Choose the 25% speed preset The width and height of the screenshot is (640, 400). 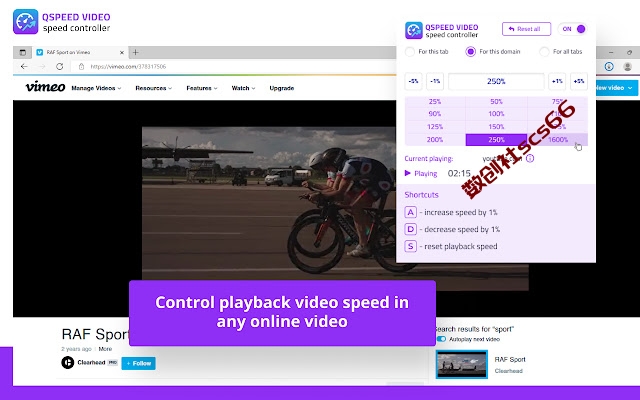pyautogui.click(x=435, y=101)
